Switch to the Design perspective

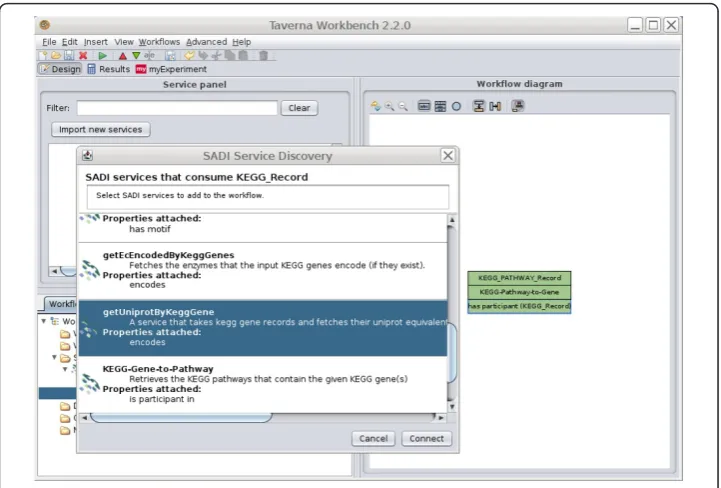(60, 69)
